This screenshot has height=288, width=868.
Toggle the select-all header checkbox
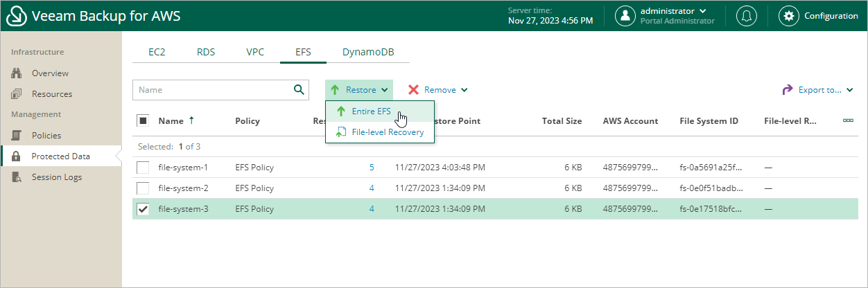(143, 120)
